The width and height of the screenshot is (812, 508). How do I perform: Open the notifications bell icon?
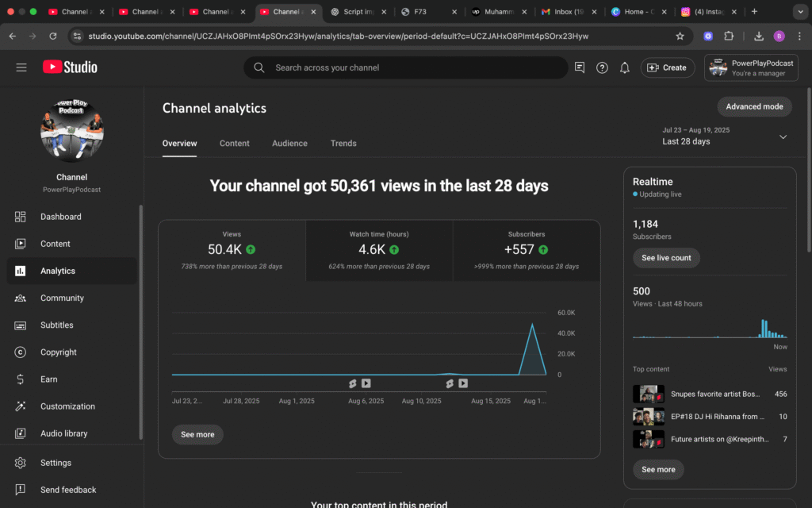(x=625, y=67)
